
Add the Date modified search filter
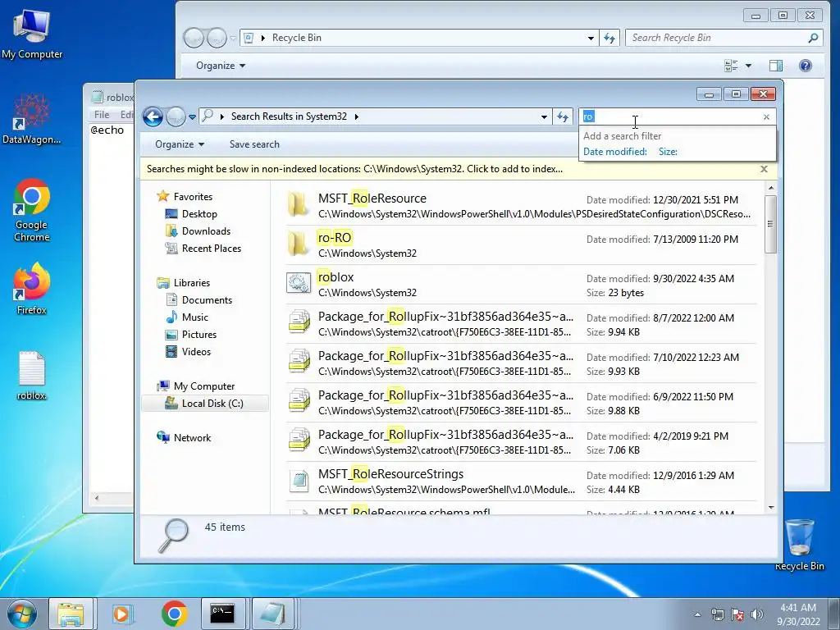615,152
